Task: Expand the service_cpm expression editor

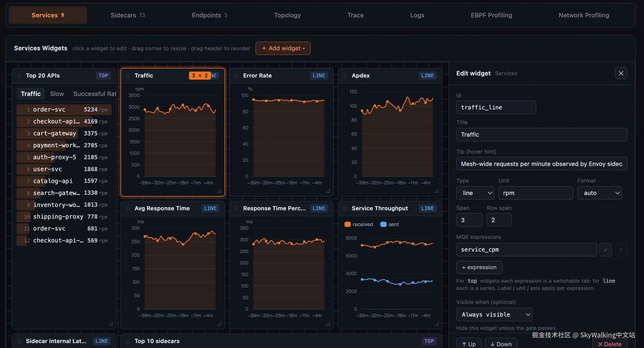Action: [x=606, y=250]
